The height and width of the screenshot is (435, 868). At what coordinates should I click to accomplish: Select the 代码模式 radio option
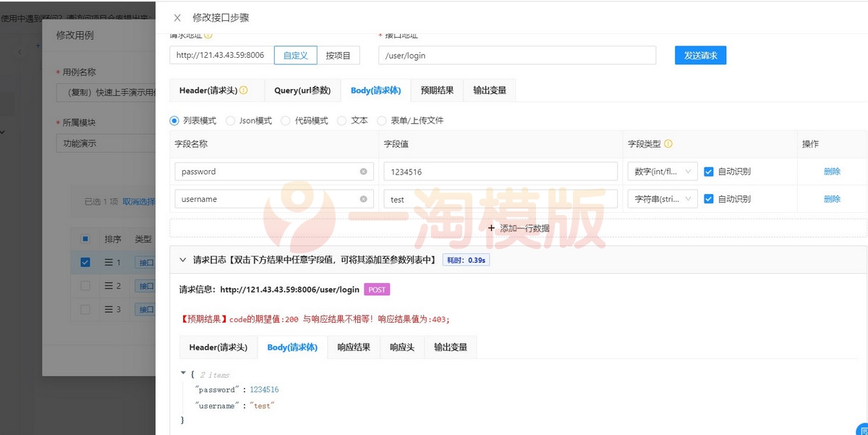pos(286,121)
